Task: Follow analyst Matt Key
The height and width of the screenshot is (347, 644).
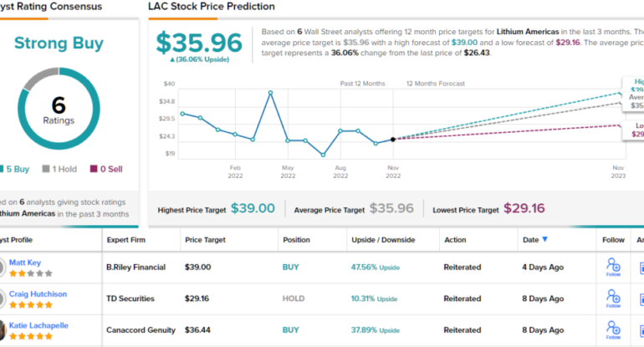Action: [613, 267]
